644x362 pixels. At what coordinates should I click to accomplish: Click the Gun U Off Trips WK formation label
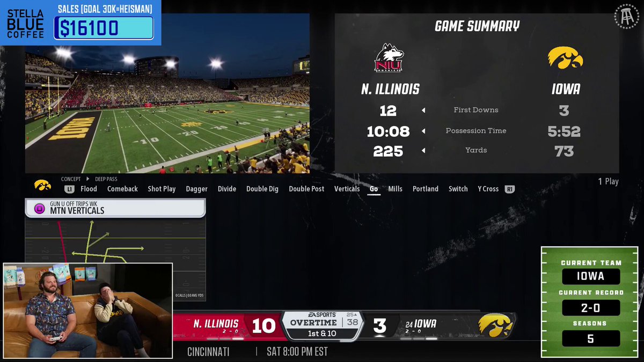74,204
